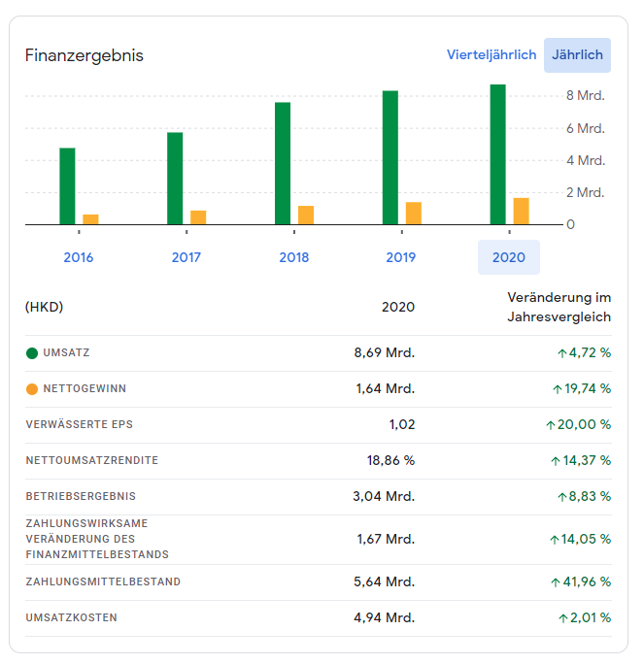Select year 2017 on chart

tap(186, 257)
